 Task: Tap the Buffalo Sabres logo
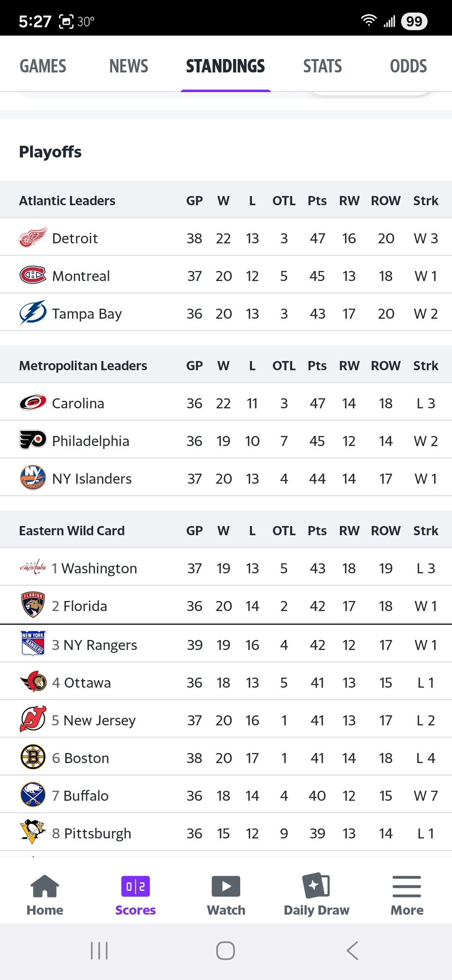[x=33, y=795]
